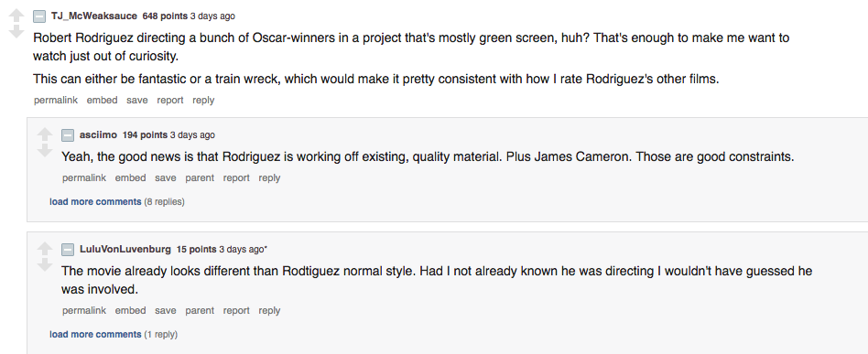Load 1 more reply under LuluVonLuvenburg

coord(95,335)
